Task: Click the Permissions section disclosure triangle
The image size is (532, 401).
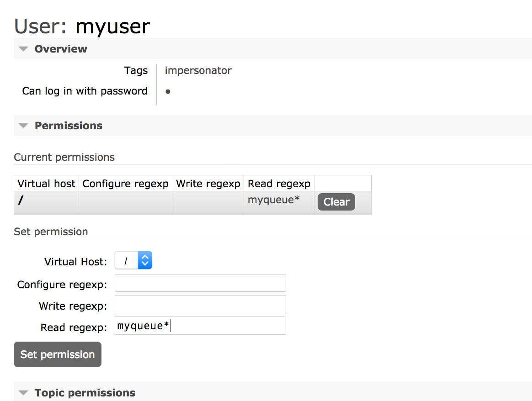Action: tap(25, 126)
